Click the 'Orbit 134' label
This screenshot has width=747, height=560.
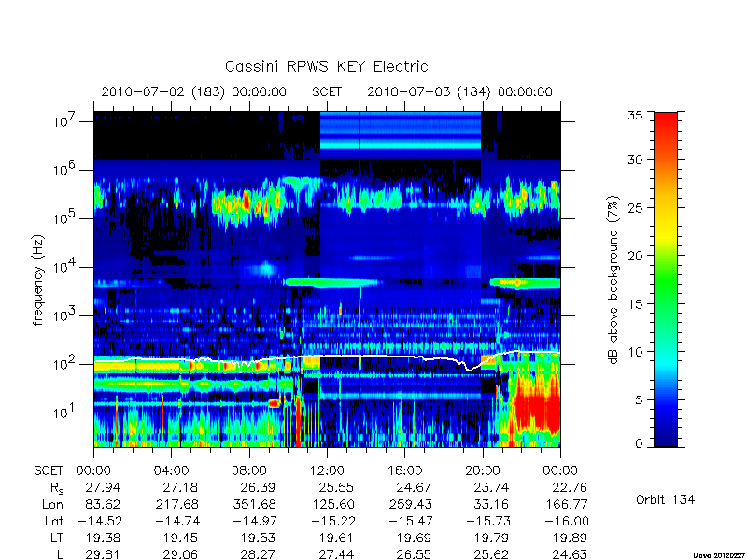click(665, 499)
